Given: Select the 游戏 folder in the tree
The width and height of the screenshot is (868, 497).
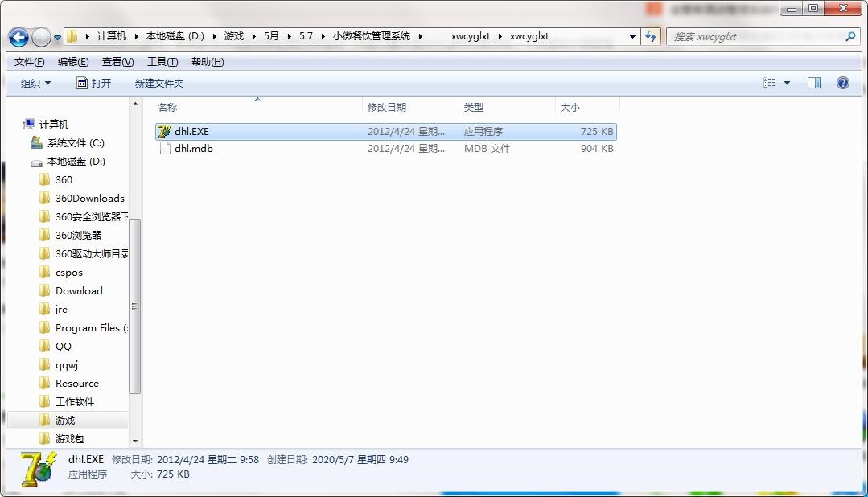Looking at the screenshot, I should coord(65,420).
